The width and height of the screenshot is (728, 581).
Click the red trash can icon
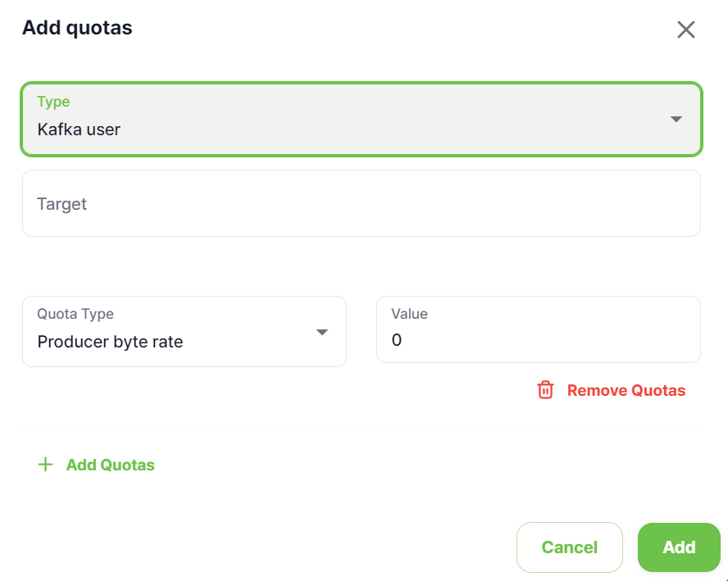[x=545, y=390]
